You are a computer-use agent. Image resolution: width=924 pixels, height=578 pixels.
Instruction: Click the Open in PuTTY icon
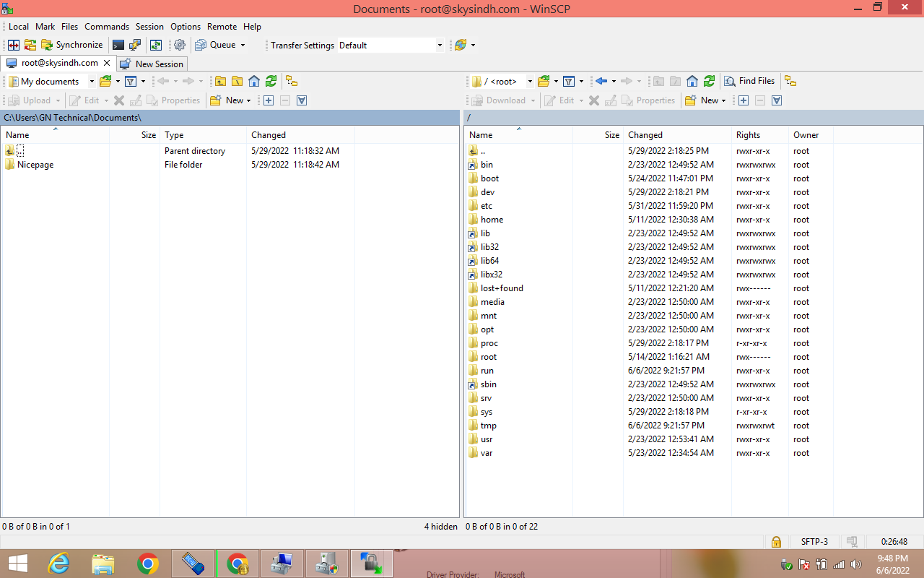tap(135, 45)
